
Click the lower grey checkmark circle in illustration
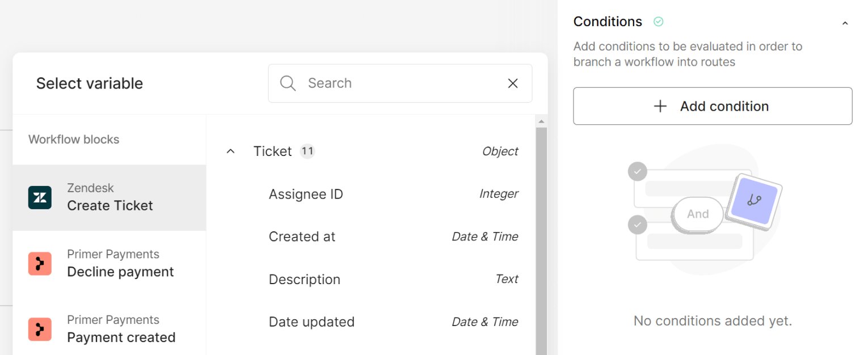(638, 225)
